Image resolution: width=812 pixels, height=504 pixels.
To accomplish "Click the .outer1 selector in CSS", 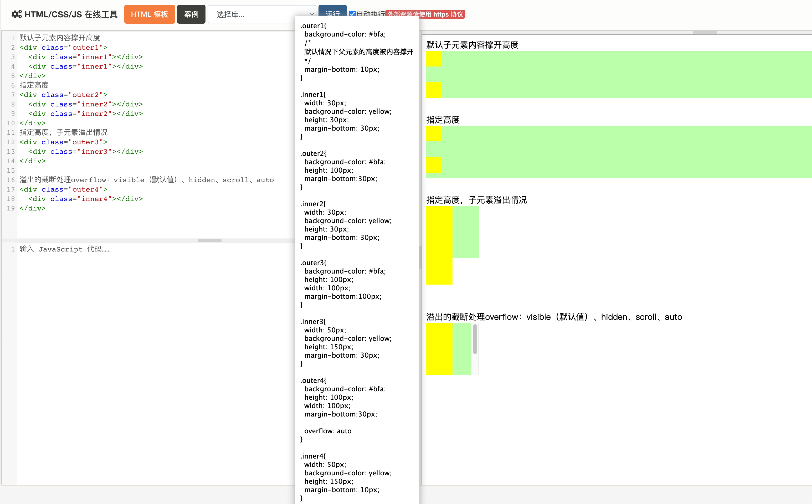I will pyautogui.click(x=313, y=26).
